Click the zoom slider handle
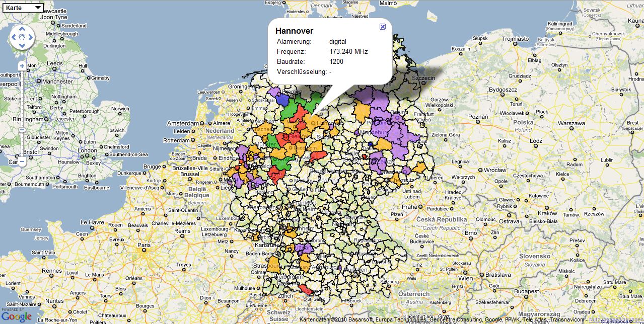Image resolution: width=644 pixels, height=324 pixels. point(22,129)
